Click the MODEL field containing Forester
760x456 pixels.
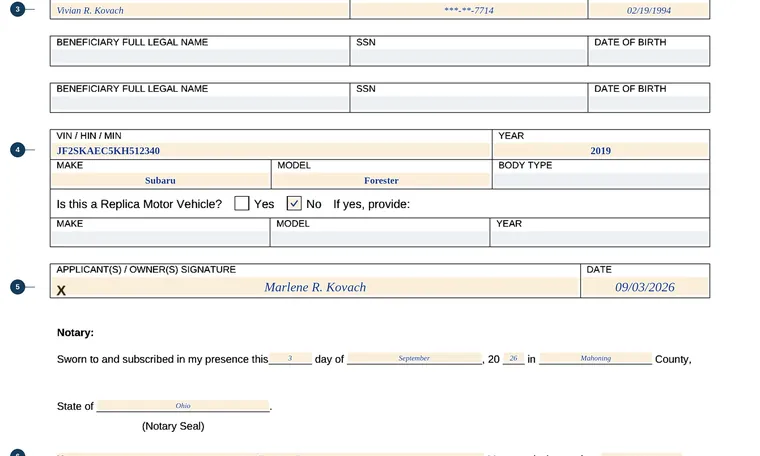point(381,180)
